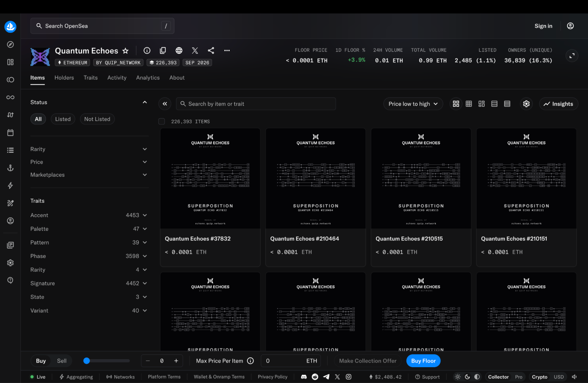
Task: Share the collection via share icon
Action: pyautogui.click(x=211, y=50)
